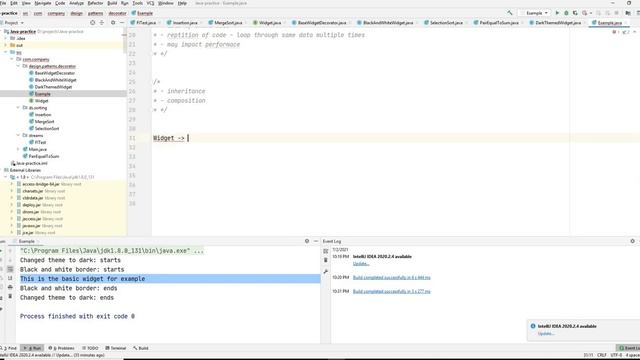Open the Build menu

click(112, 3)
